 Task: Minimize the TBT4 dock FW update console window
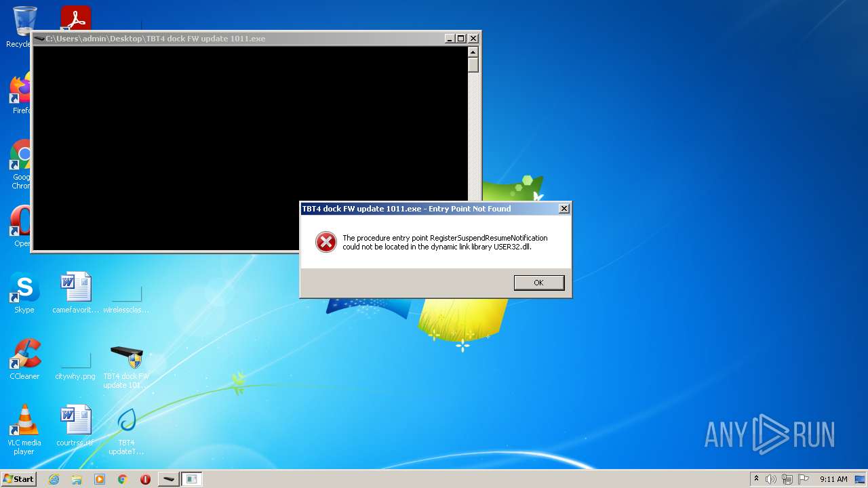(449, 39)
